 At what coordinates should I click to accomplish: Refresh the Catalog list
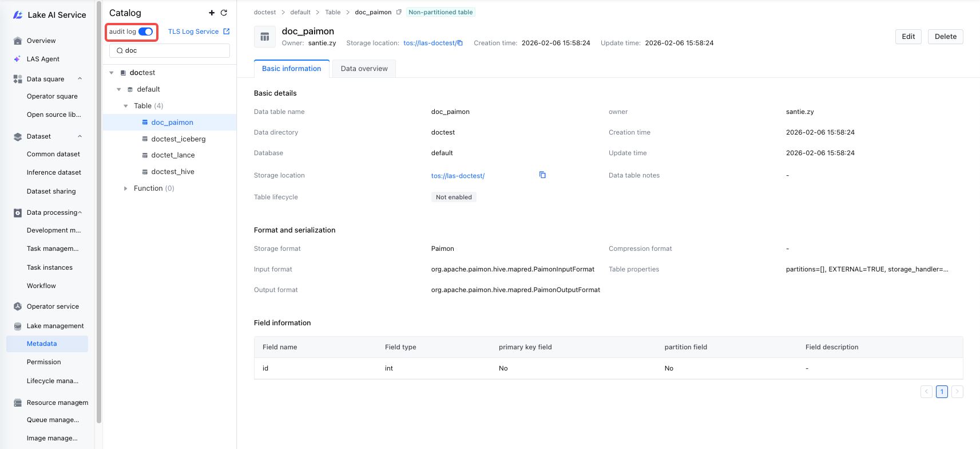[224, 13]
